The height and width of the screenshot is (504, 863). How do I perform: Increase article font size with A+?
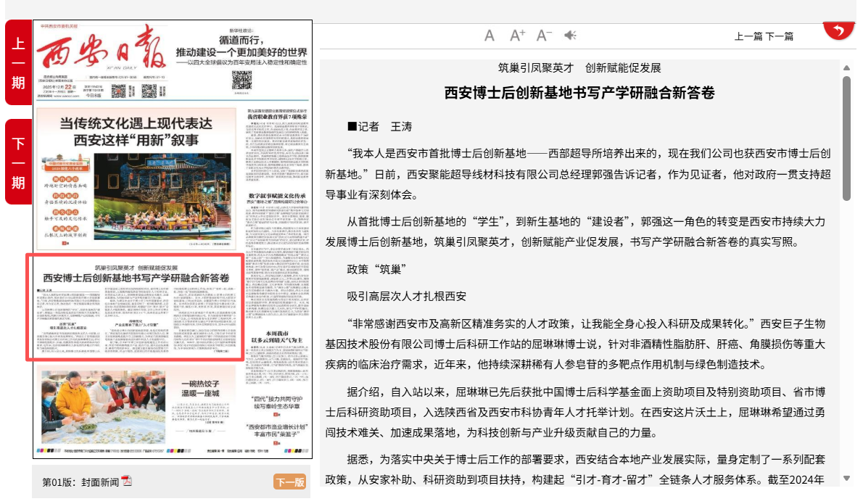[517, 36]
